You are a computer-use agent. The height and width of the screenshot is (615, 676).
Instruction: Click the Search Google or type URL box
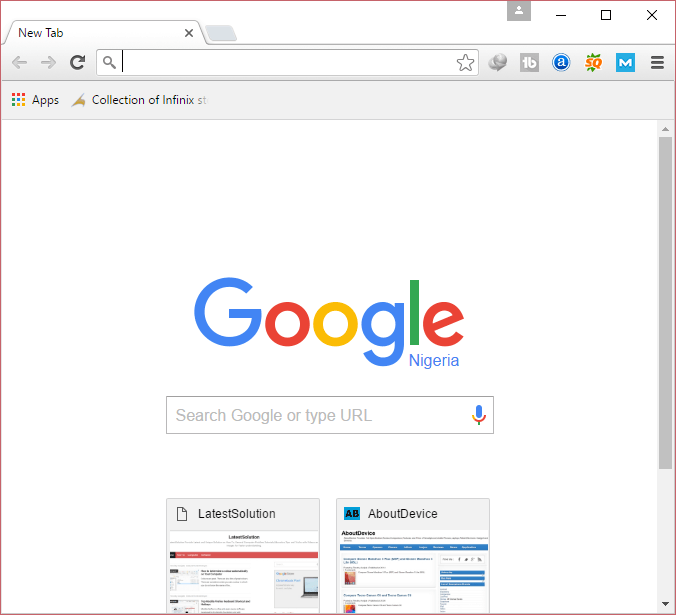(x=330, y=415)
